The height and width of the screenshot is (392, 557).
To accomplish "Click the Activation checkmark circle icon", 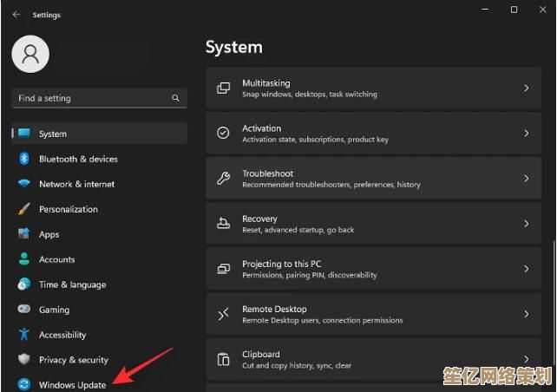I will (223, 133).
